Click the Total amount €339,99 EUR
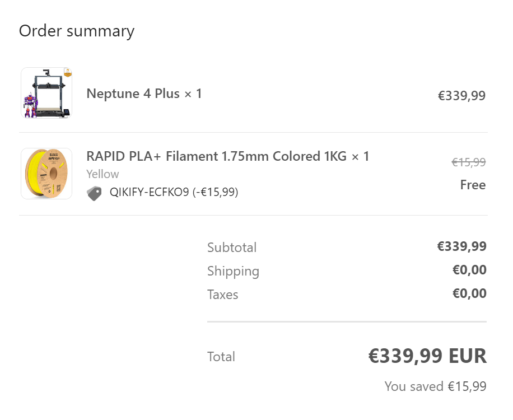Screen dimensions: 513x420 pyautogui.click(x=427, y=356)
